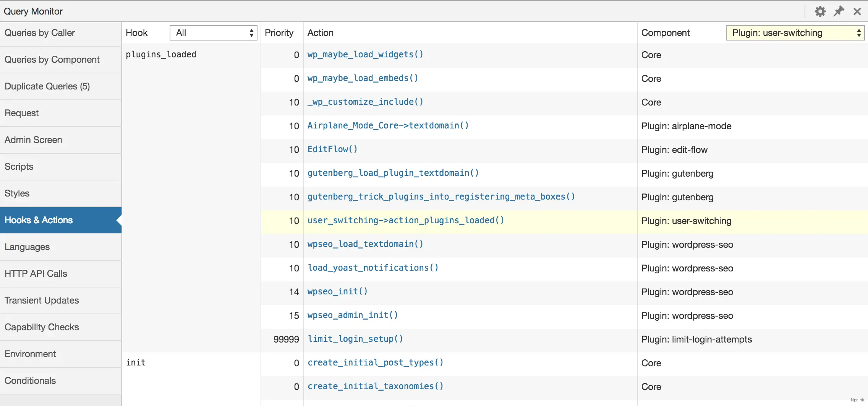Open the Environment panel
The height and width of the screenshot is (406, 868).
(x=30, y=354)
